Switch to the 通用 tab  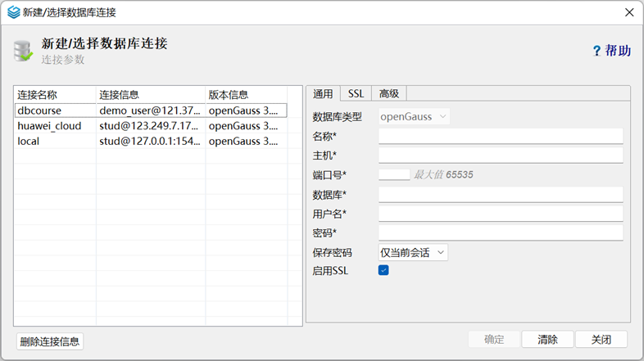pyautogui.click(x=323, y=94)
